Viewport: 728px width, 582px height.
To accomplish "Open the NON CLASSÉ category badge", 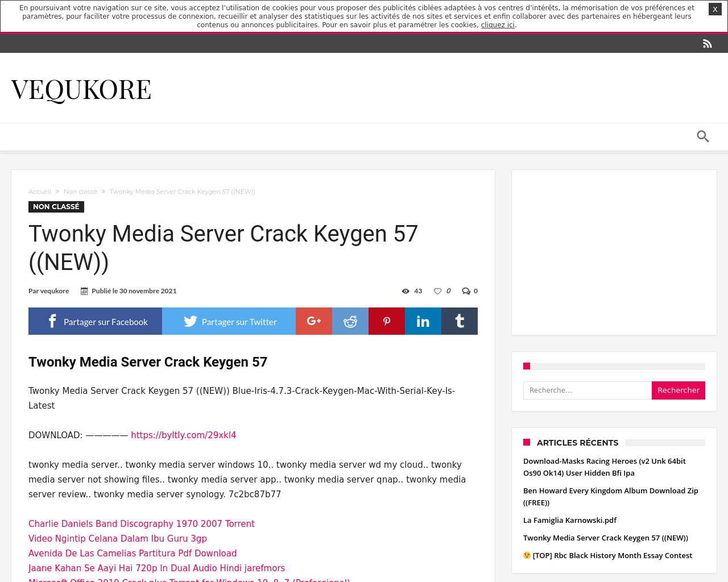I will (x=56, y=207).
